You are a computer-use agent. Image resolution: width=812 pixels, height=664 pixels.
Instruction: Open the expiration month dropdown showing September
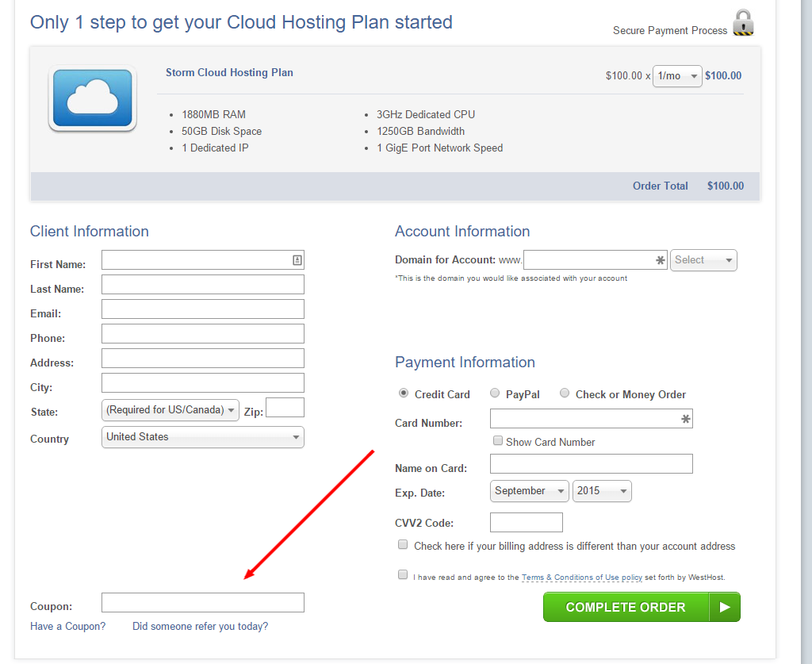point(529,491)
